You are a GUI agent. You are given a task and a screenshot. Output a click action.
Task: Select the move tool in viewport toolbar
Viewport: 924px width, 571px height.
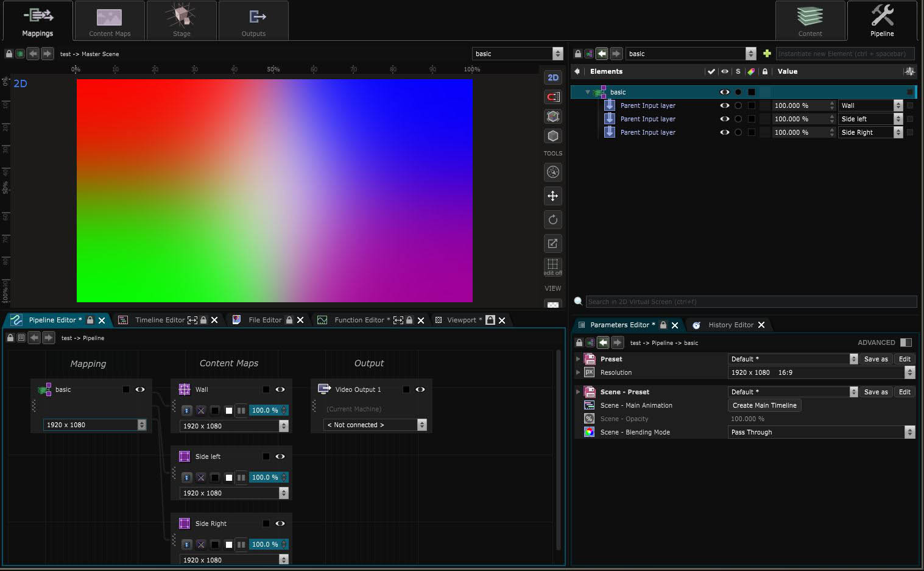(552, 196)
